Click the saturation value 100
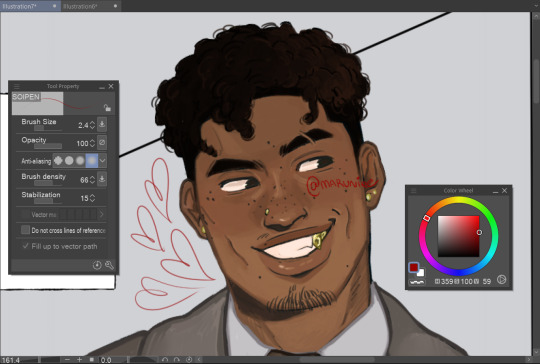This screenshot has height=364, width=540. [x=466, y=281]
